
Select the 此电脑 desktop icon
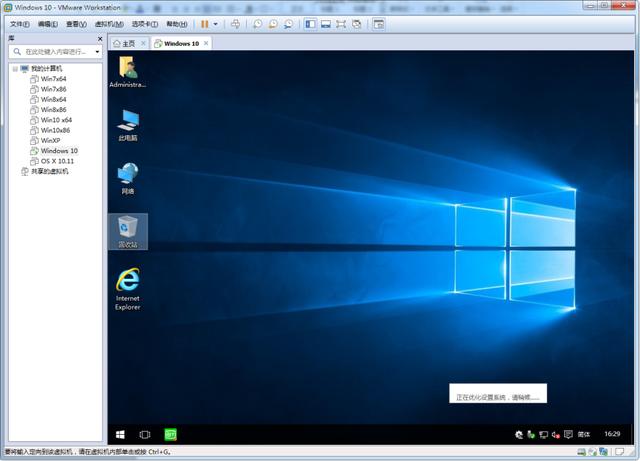click(x=128, y=125)
